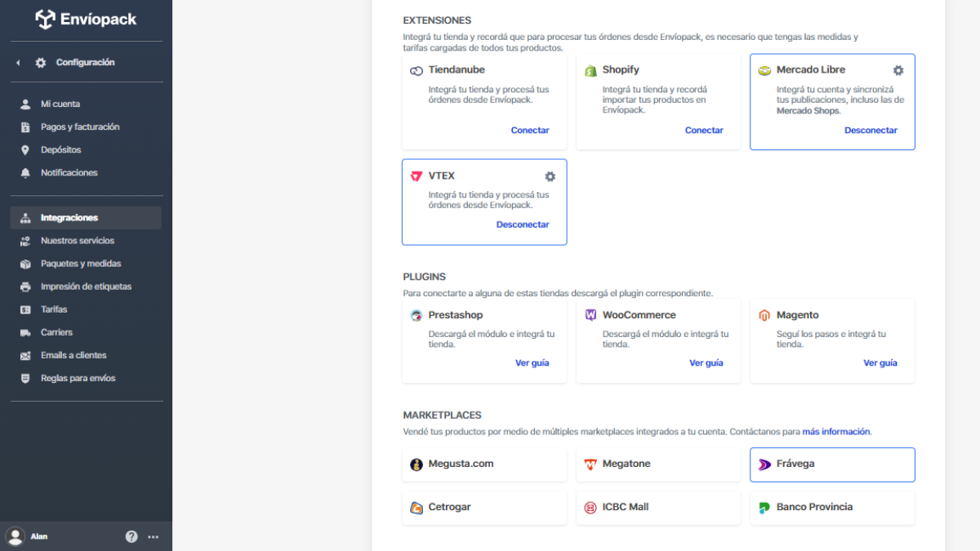Connect the Shopify extension
980x551 pixels.
[x=704, y=131]
